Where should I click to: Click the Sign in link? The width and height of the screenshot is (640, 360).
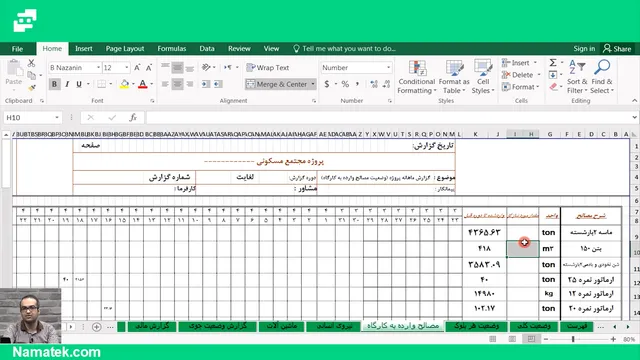(x=584, y=49)
